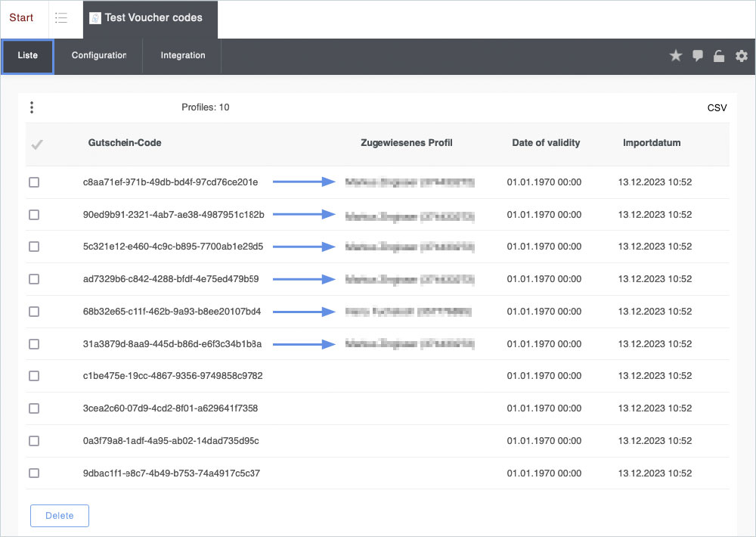The height and width of the screenshot is (537, 756).
Task: Open the comments speech bubble icon
Action: click(x=697, y=55)
